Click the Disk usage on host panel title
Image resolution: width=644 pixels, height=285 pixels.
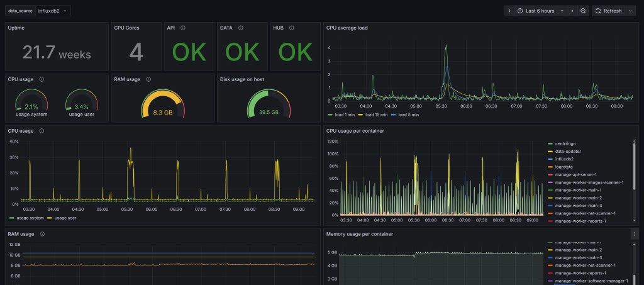point(241,79)
